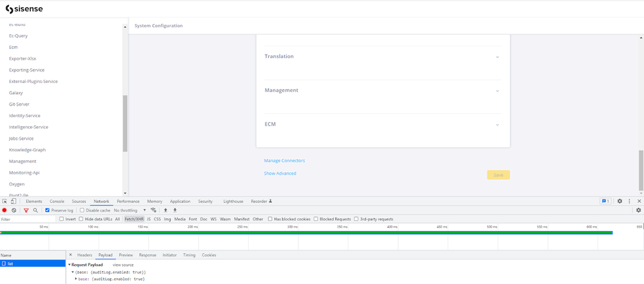The height and width of the screenshot is (284, 644).
Task: Click the Manage Connectors link
Action: point(284,160)
